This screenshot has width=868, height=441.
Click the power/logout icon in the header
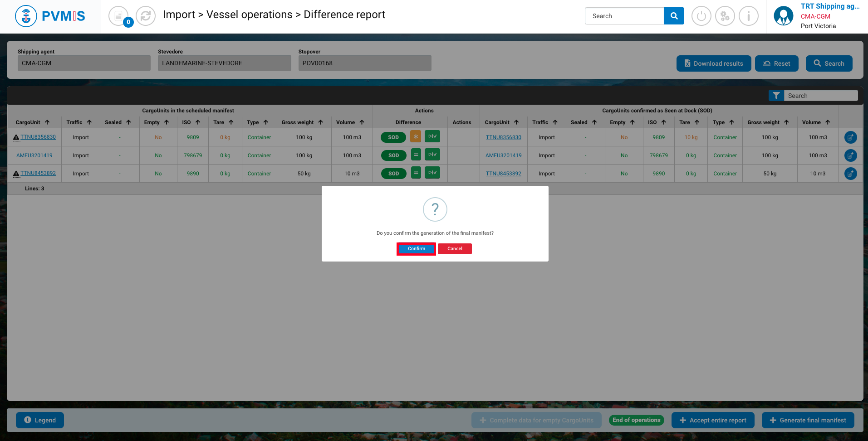pyautogui.click(x=701, y=16)
